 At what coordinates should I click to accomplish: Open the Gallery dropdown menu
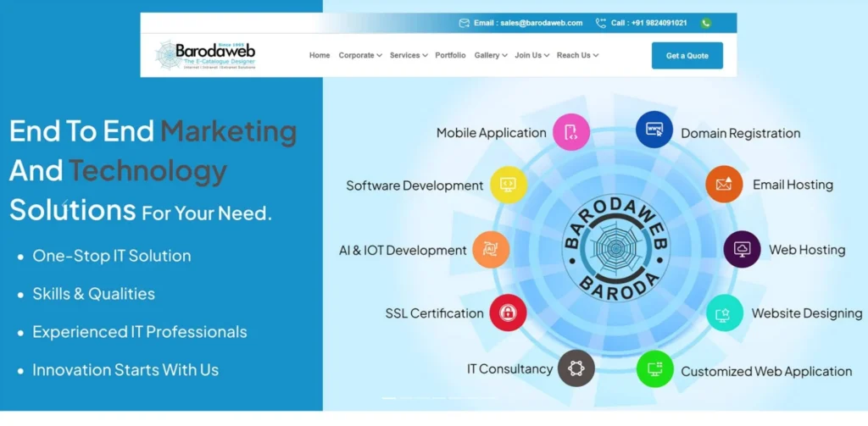tap(491, 56)
